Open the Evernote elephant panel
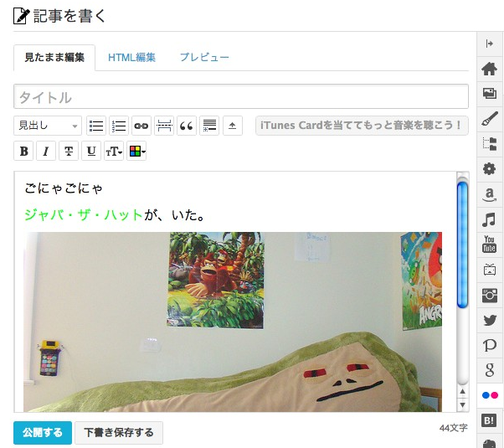504x448 pixels. 490,442
